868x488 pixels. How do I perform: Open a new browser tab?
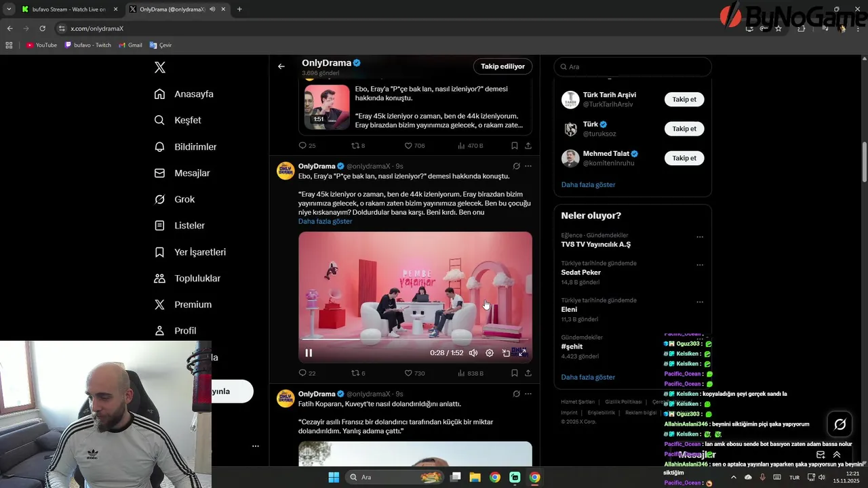(x=239, y=9)
